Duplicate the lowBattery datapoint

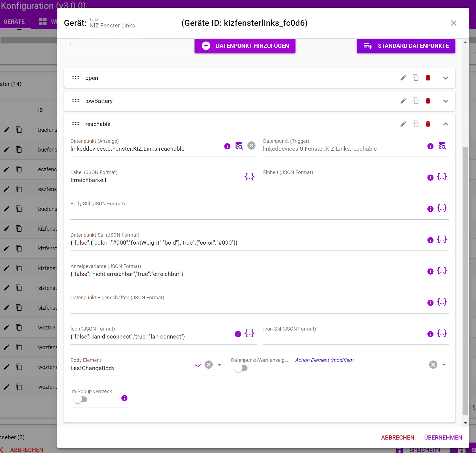tap(415, 101)
